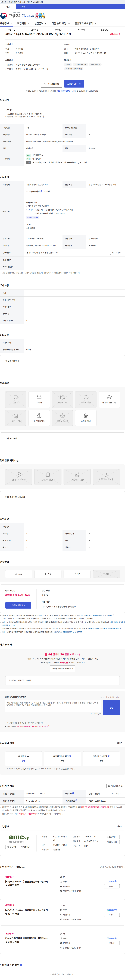Viewport: 125px width, 980px height.
Task: Click info icon beside 취업알선기관 알선
Action: 70,756
